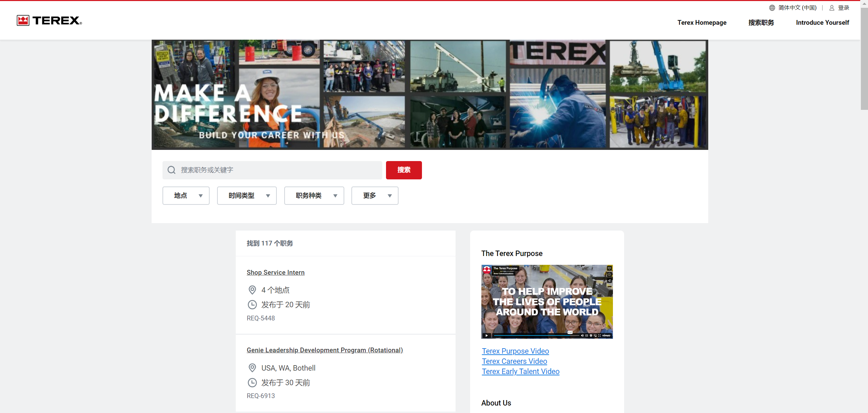Click the text REQ-6913
The image size is (868, 413).
pos(261,396)
